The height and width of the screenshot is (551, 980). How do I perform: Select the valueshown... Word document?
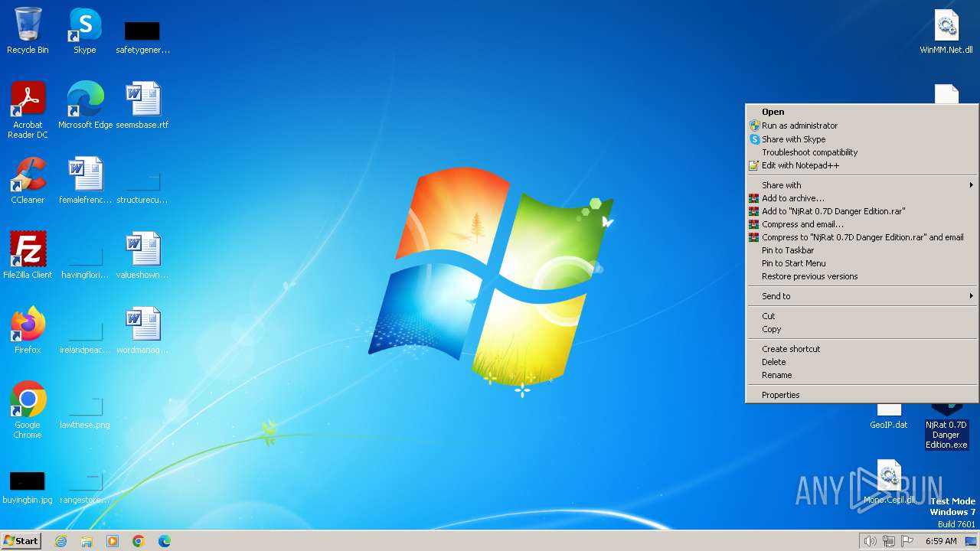[142, 256]
